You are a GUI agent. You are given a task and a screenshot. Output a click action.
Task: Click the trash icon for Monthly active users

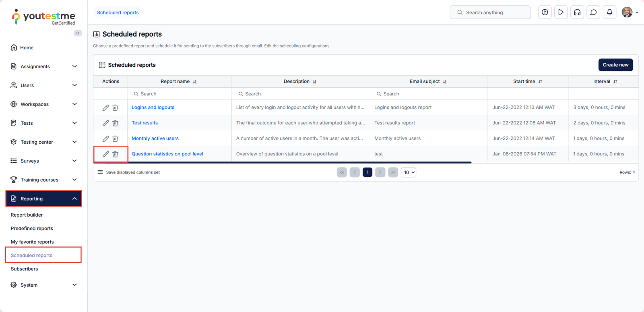tap(115, 138)
